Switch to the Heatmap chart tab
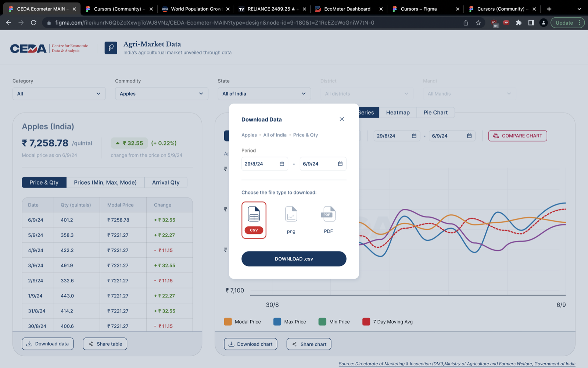588x368 pixels. [398, 112]
